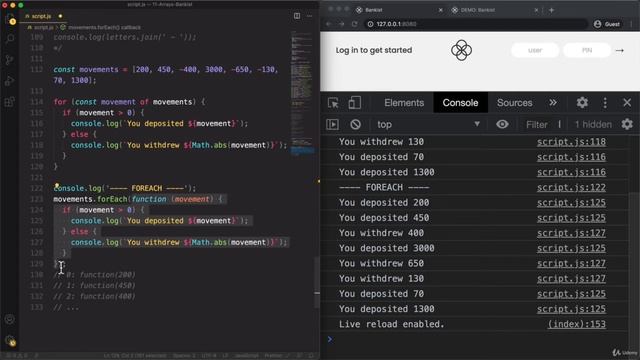
Task: Toggle the device toolbar in DevTools
Action: pyautogui.click(x=354, y=103)
